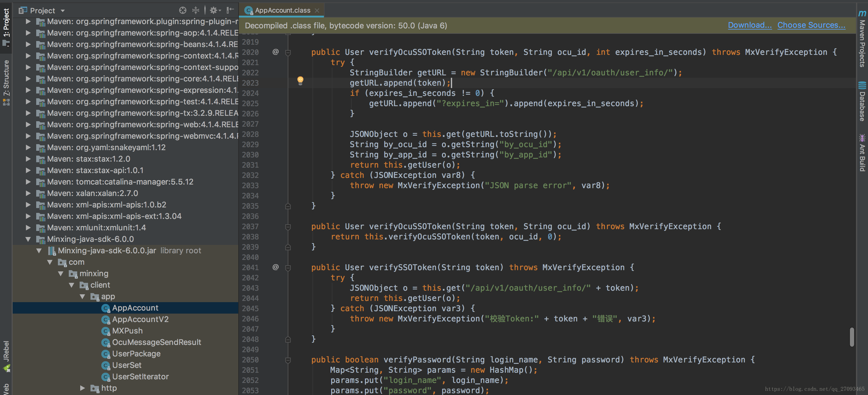Select Maven: stax:stax-api:1.0.1 library
Viewport: 868px width, 395px height.
click(95, 170)
